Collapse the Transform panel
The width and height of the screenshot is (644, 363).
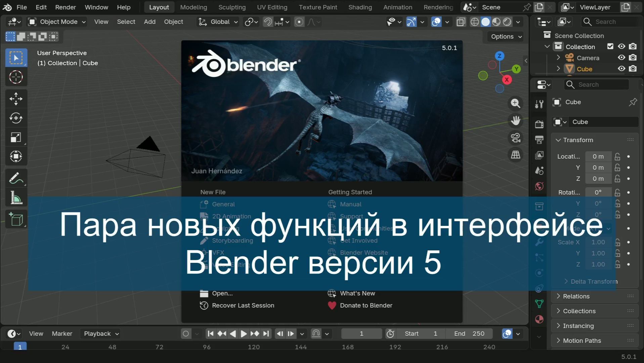pyautogui.click(x=559, y=140)
